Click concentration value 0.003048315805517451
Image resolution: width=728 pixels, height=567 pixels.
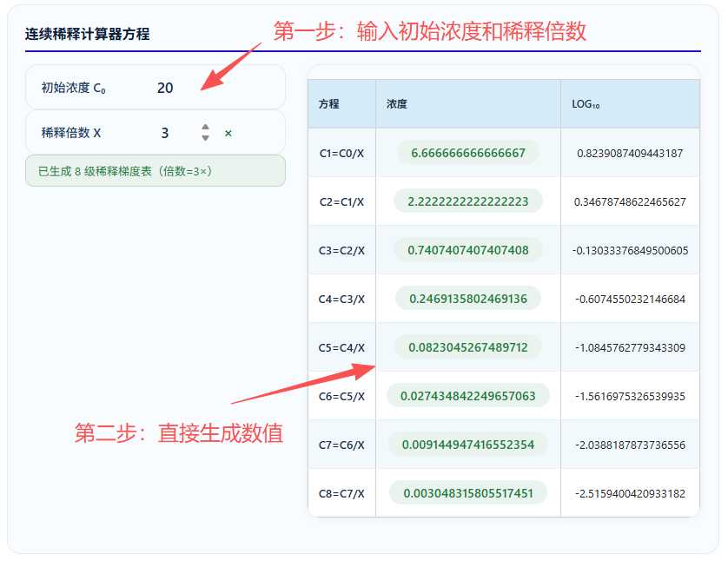(x=468, y=493)
